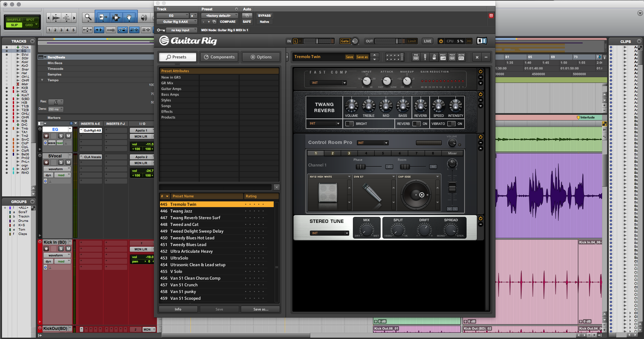Click Save as... button below presets
Screen dimensions: 644x339
point(261,309)
